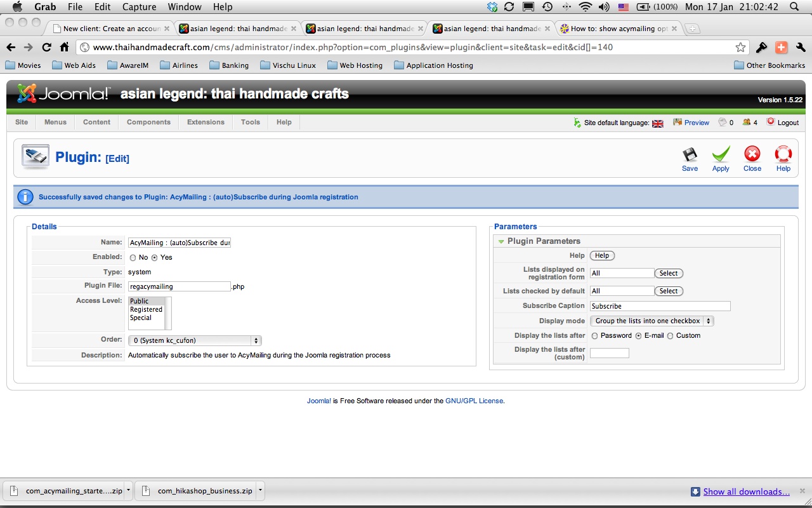The image size is (812, 508).
Task: Open the Content menu
Action: [96, 123]
